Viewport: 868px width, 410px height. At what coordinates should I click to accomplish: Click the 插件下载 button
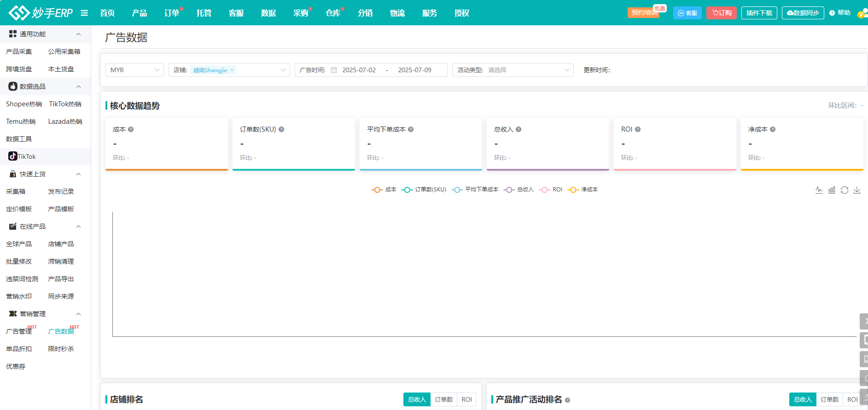click(x=759, y=13)
